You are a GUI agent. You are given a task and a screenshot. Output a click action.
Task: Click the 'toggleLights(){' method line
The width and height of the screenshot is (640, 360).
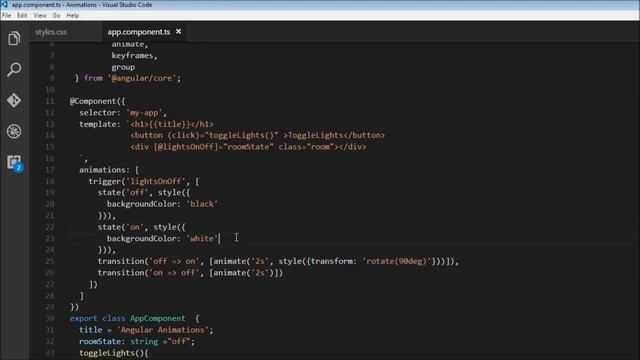pyautogui.click(x=113, y=353)
